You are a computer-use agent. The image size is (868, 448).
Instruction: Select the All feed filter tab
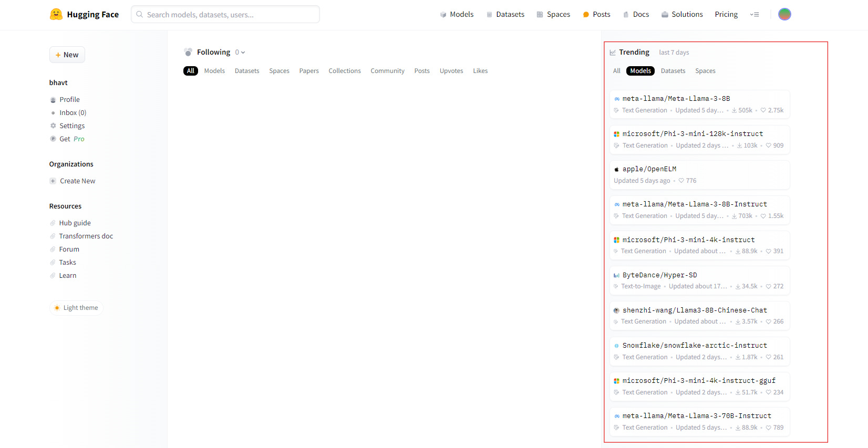pyautogui.click(x=191, y=71)
